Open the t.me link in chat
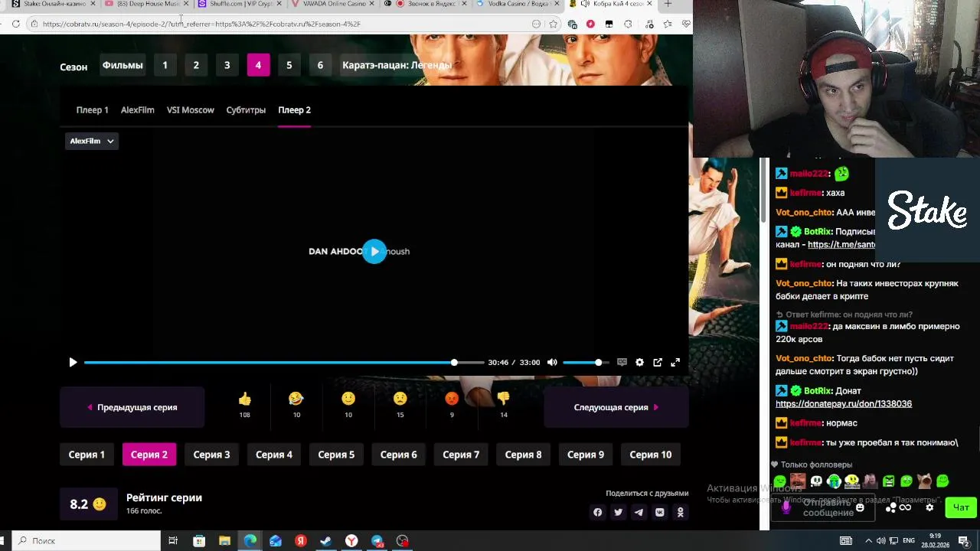Screen dimensions: 980x551 point(841,244)
